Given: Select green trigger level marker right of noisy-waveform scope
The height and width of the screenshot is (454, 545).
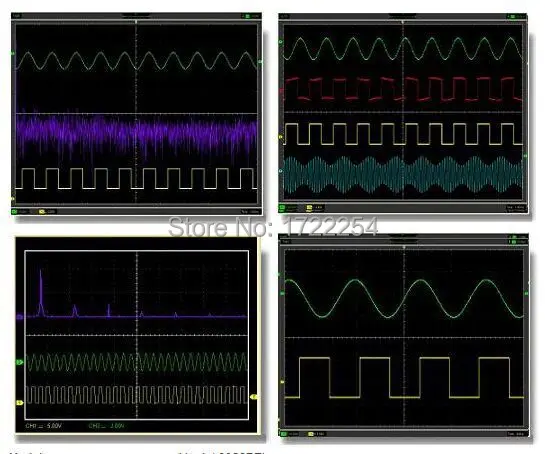Looking at the screenshot, I should click(260, 62).
